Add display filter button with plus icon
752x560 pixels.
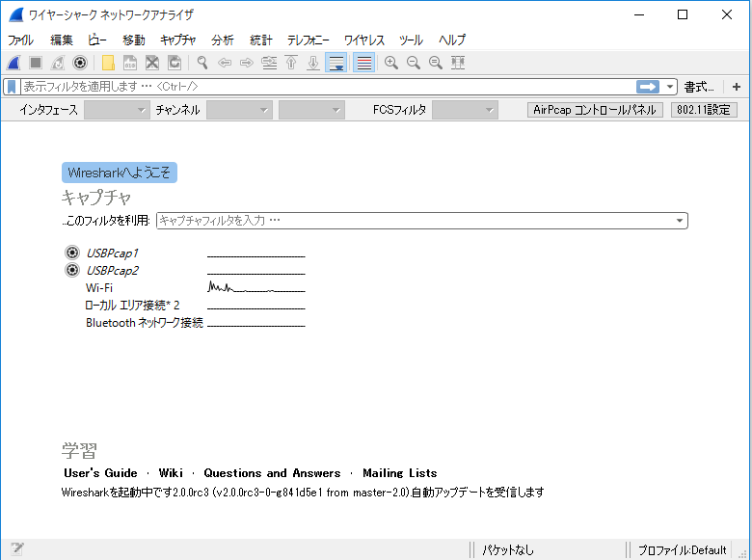coord(737,87)
